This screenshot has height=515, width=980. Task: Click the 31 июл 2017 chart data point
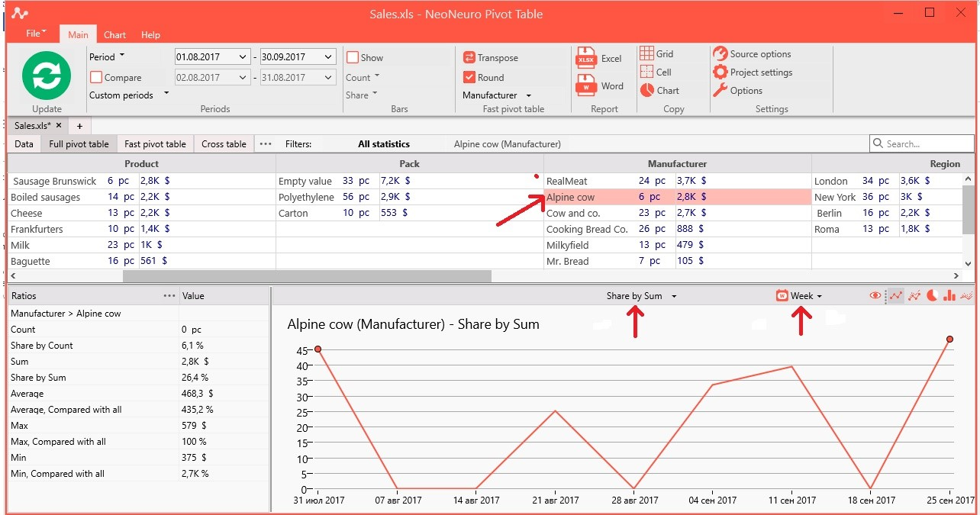click(318, 349)
